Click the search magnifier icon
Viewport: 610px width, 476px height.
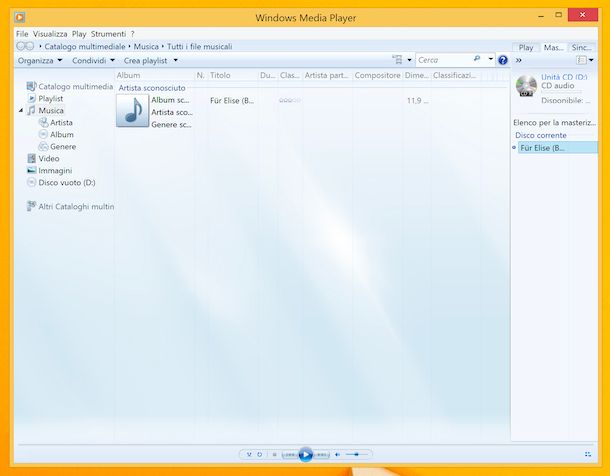477,59
